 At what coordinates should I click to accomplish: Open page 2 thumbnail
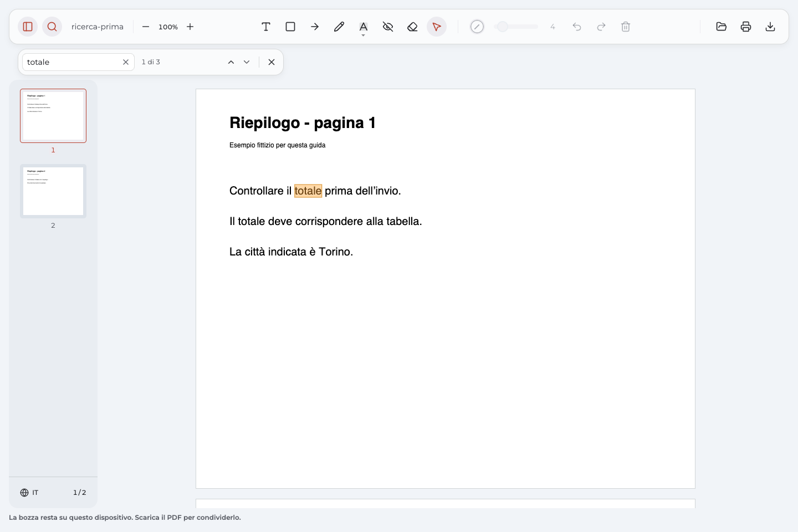53,191
